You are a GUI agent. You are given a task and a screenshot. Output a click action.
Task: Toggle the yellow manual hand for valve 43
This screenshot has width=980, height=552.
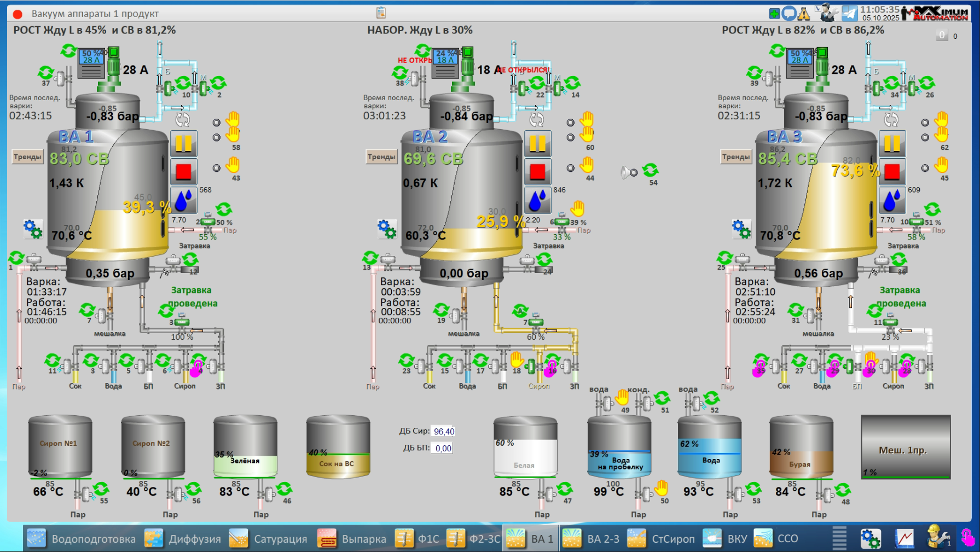tap(233, 165)
